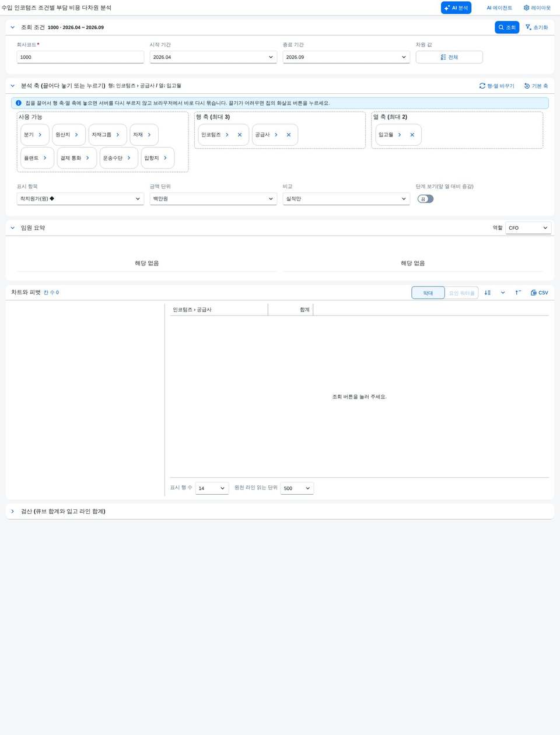Screen dimensions: 560x735
Task: Export data with the CSV button
Action: tap(540, 293)
